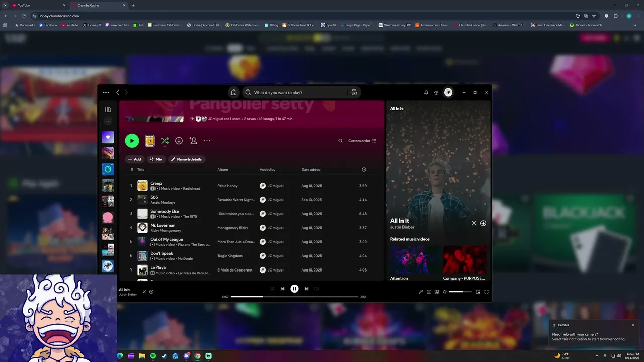The width and height of the screenshot is (644, 362).
Task: Click the Mix button
Action: point(156,159)
